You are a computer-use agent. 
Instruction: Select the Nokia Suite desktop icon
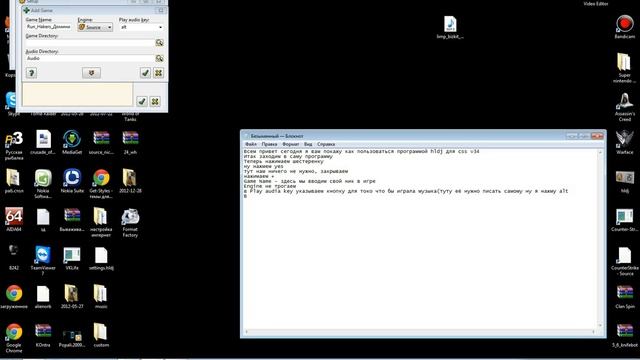(x=72, y=181)
